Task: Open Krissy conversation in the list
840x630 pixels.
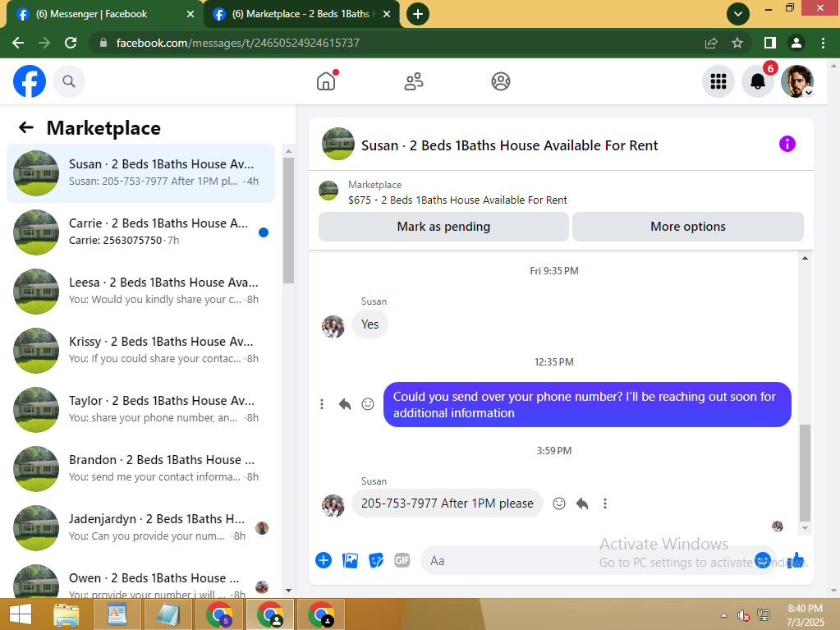Action: tap(141, 351)
